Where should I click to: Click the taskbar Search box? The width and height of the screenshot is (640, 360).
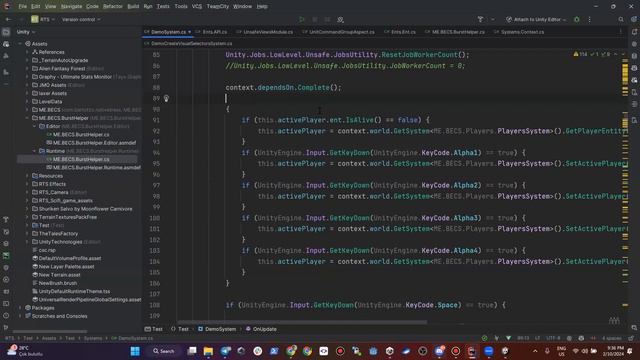point(164,351)
